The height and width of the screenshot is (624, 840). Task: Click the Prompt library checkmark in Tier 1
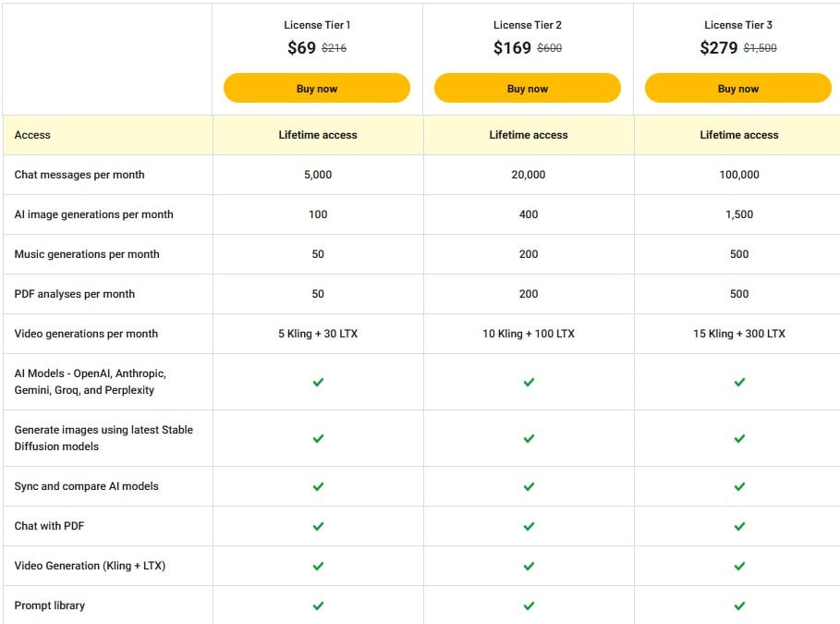[x=318, y=606]
